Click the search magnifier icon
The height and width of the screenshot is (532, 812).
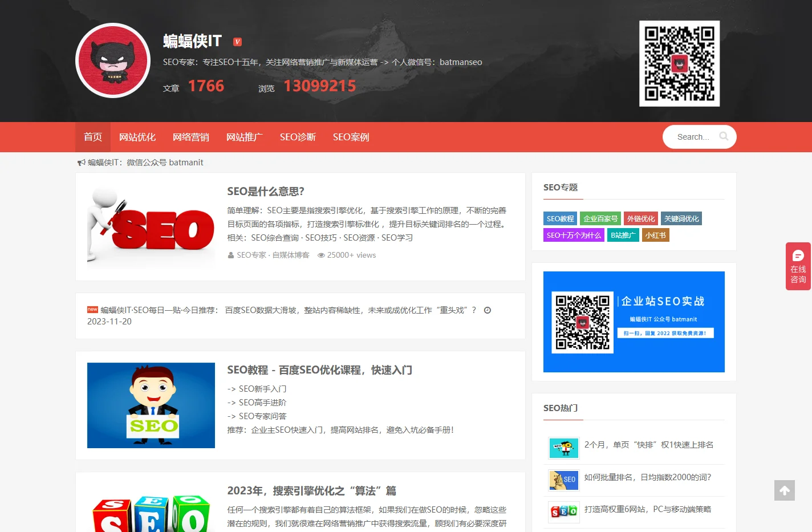tap(724, 136)
